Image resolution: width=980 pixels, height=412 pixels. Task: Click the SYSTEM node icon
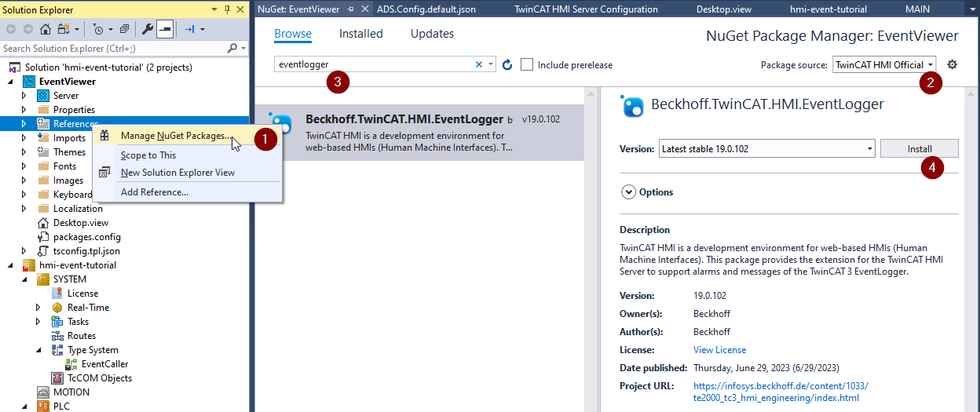pyautogui.click(x=44, y=279)
